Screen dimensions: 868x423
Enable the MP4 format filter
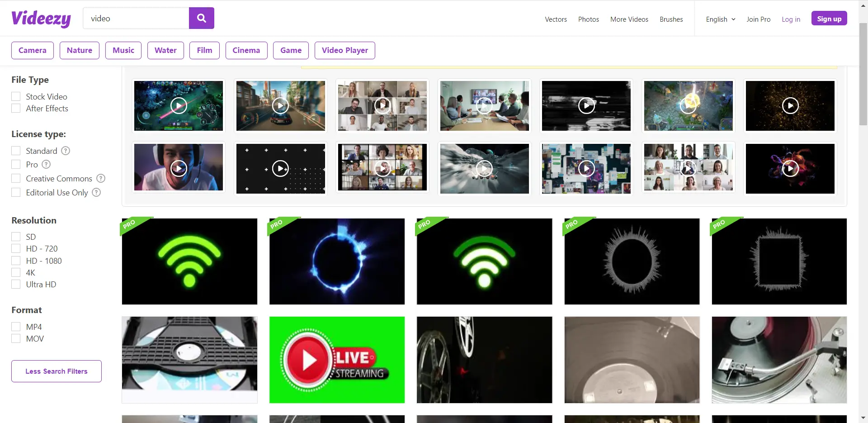pyautogui.click(x=16, y=326)
